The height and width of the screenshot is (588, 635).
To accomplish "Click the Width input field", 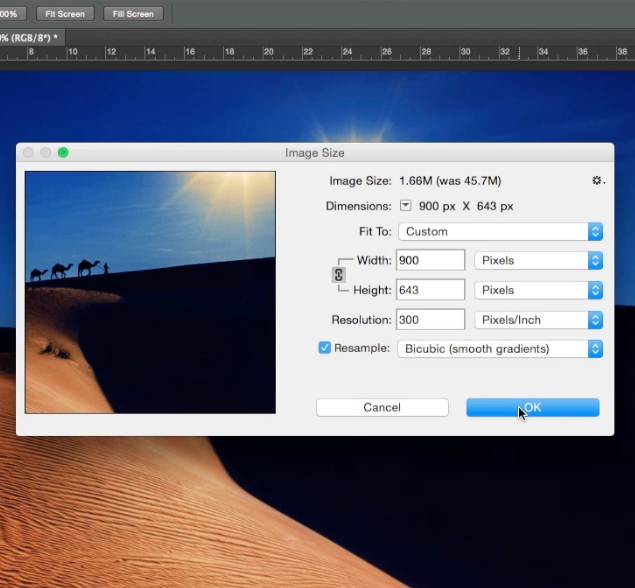I will (x=431, y=260).
